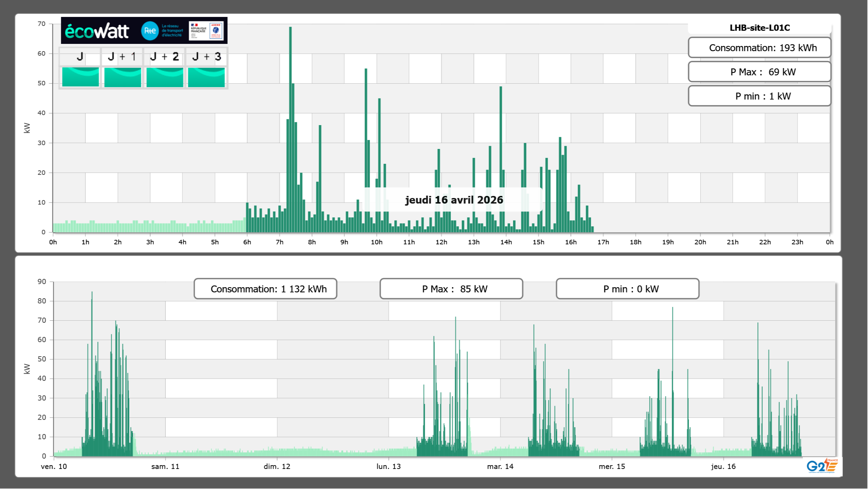The height and width of the screenshot is (489, 868).
Task: Click the LHB-site-L01C site title
Action: click(759, 28)
